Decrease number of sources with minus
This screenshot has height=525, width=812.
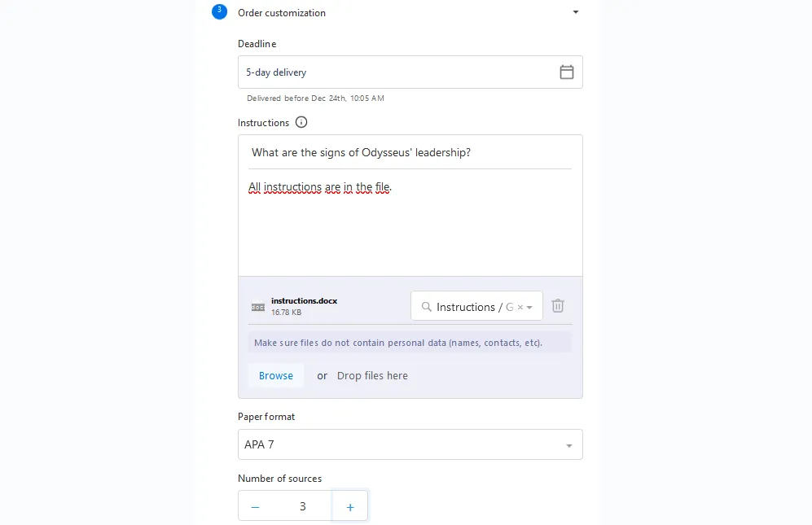click(255, 507)
